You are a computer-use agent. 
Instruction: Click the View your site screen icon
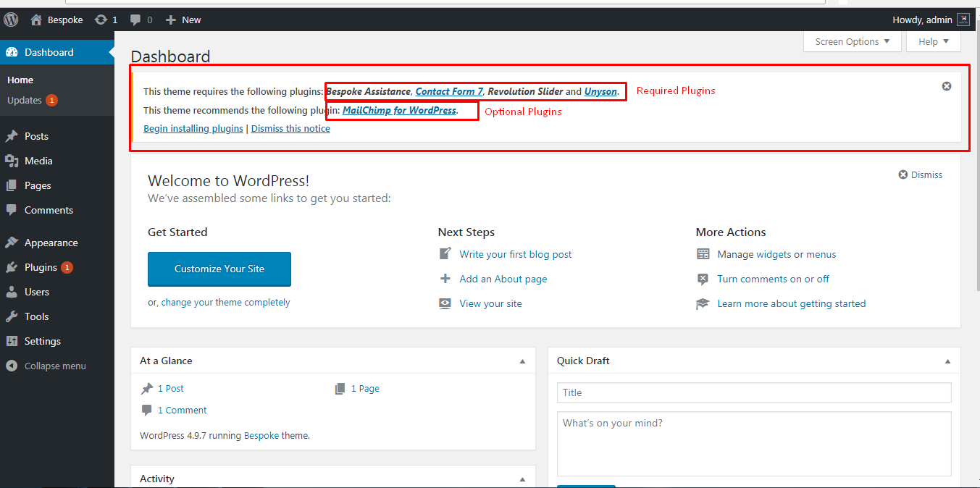click(x=445, y=303)
